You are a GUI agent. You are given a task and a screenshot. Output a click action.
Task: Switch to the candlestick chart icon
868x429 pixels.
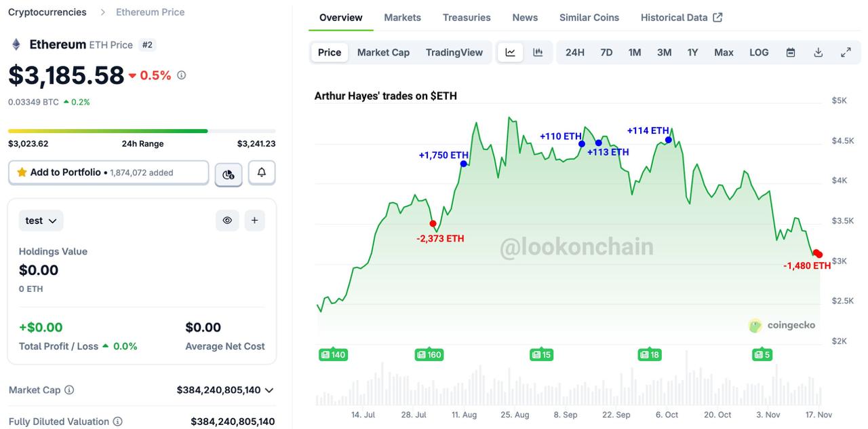coord(538,52)
